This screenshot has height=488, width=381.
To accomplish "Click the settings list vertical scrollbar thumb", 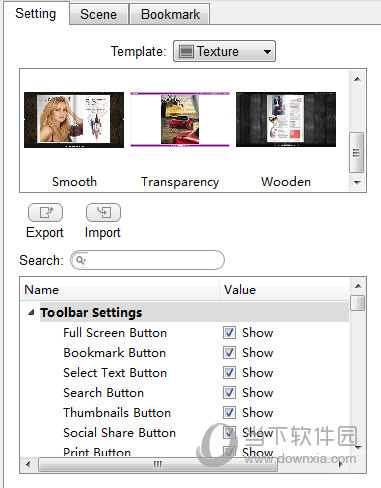I will (x=358, y=303).
